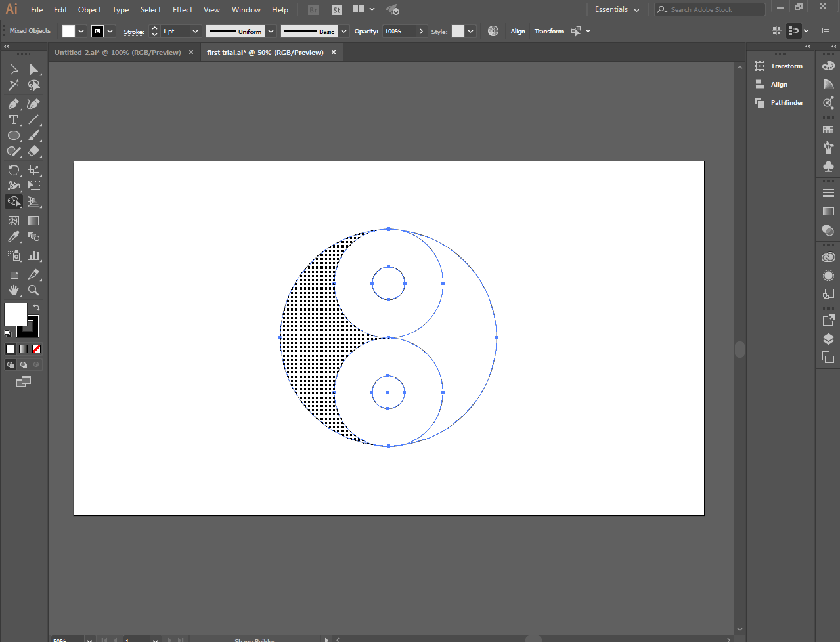Open the Arrange Documents dropdown
The image size is (840, 642).
point(364,9)
